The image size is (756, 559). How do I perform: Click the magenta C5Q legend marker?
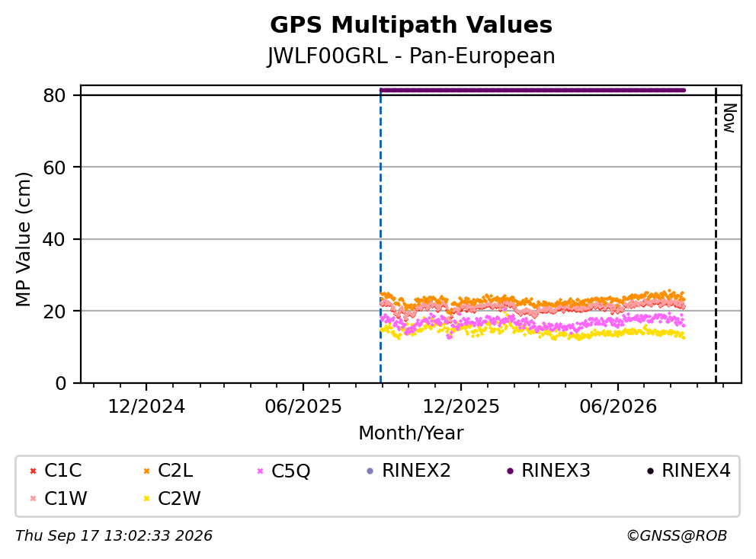[x=261, y=471]
